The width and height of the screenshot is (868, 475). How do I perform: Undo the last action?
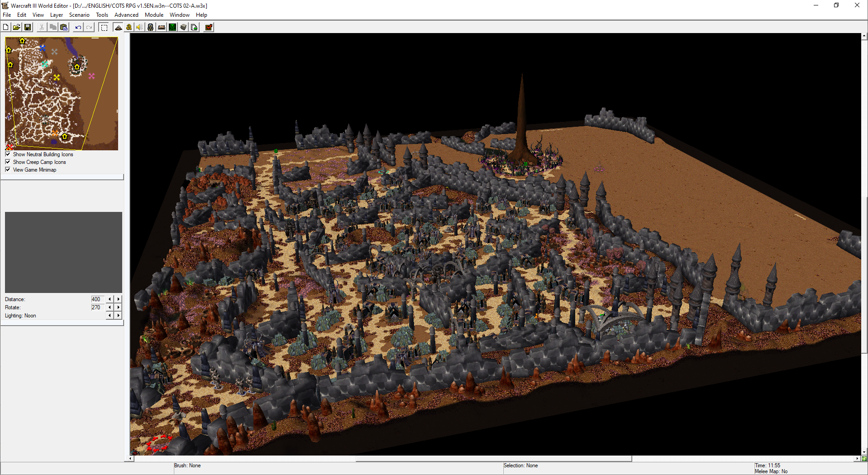point(78,27)
